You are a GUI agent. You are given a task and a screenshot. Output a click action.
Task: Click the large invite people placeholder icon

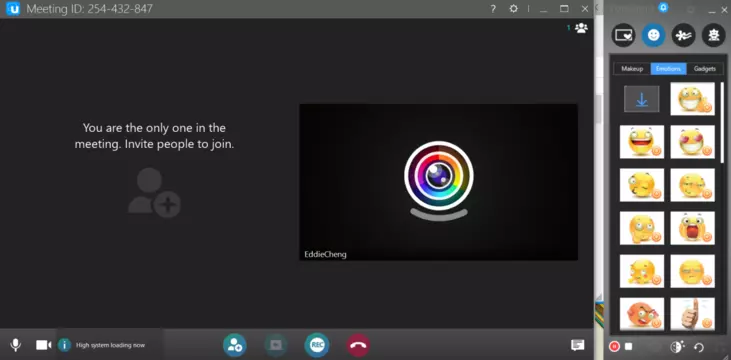pos(154,193)
